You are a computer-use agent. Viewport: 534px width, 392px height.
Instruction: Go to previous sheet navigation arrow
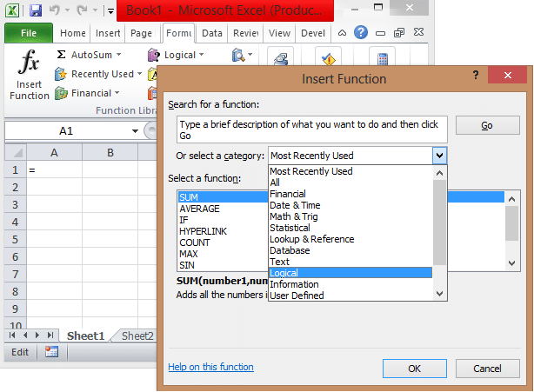25,336
